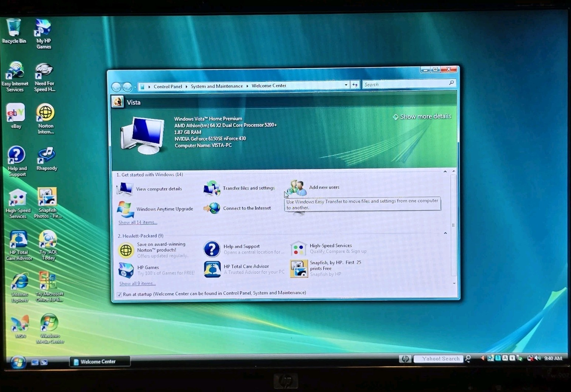Launch Internet Explorer from the desktop
Image resolution: width=571 pixels, height=392 pixels.
(x=20, y=288)
